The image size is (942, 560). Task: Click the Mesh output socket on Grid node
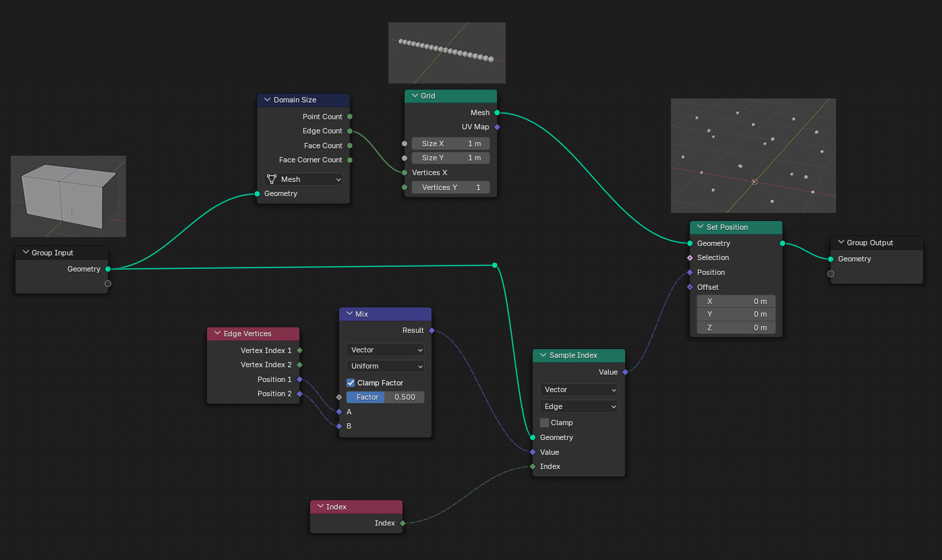(x=497, y=113)
